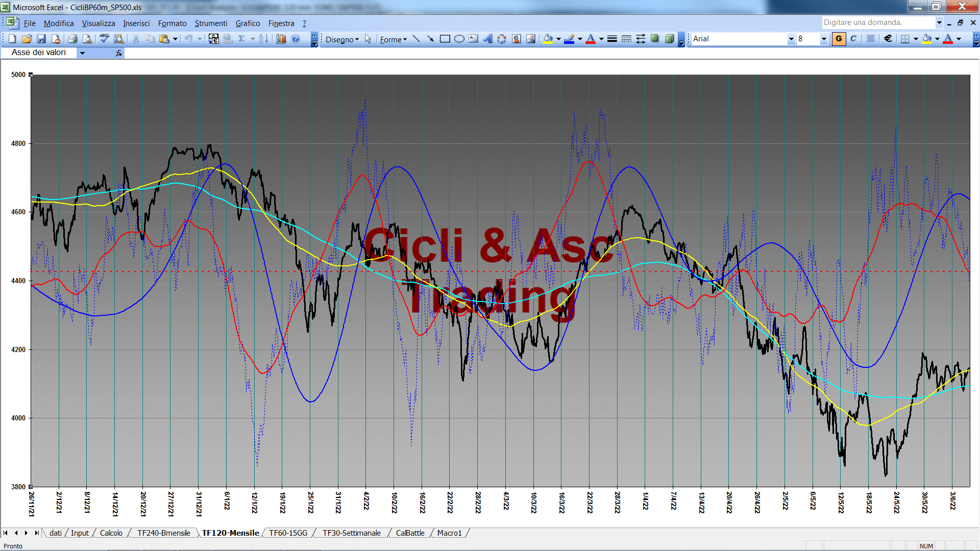Image resolution: width=980 pixels, height=551 pixels.
Task: Insert a diagram or organization chart
Action: [x=502, y=39]
